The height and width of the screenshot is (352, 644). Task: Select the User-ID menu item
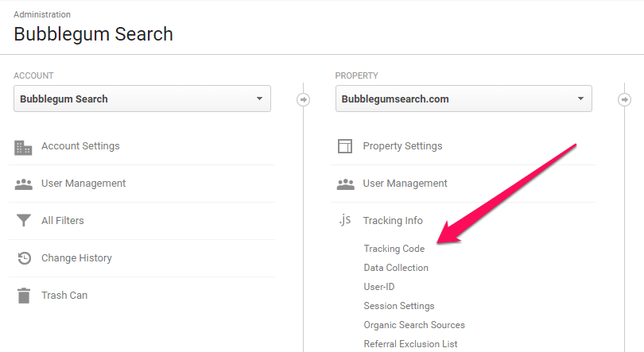coord(379,287)
